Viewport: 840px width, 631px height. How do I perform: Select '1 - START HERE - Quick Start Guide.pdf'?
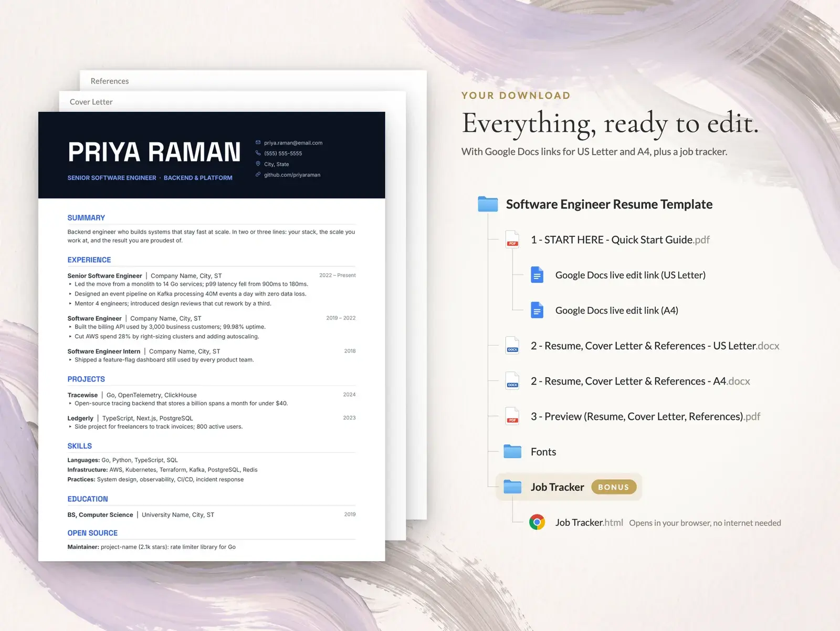(x=620, y=240)
